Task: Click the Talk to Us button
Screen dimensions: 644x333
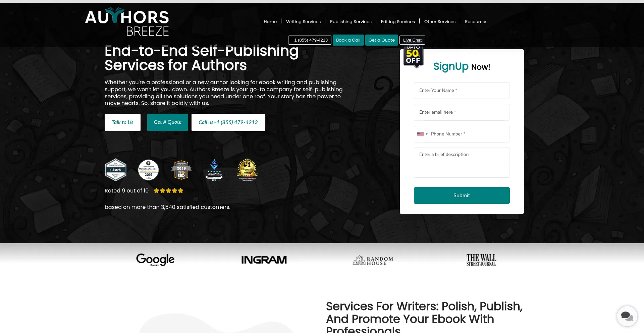Action: 122,122
